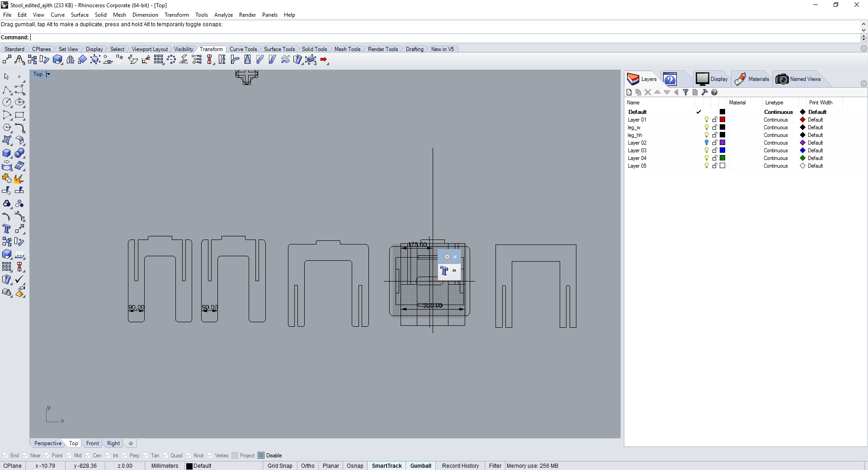Select the Boolean union spheres tool

pyautogui.click(x=19, y=153)
